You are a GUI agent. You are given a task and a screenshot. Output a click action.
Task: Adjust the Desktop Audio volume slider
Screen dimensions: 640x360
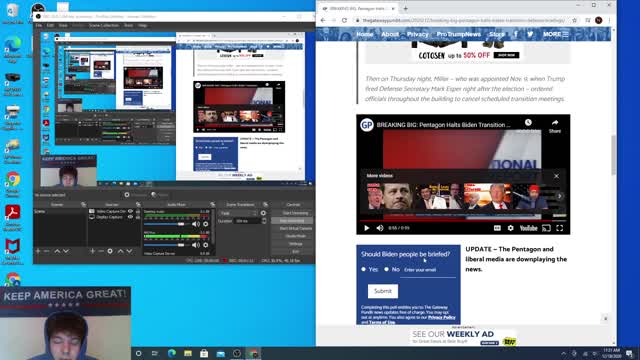(164, 224)
